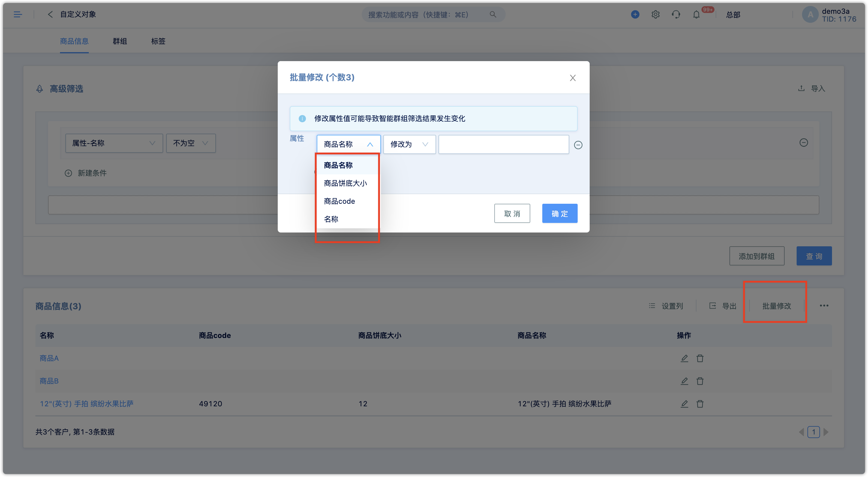Delete the 商品A row with trash icon
The width and height of the screenshot is (868, 477).
click(700, 358)
